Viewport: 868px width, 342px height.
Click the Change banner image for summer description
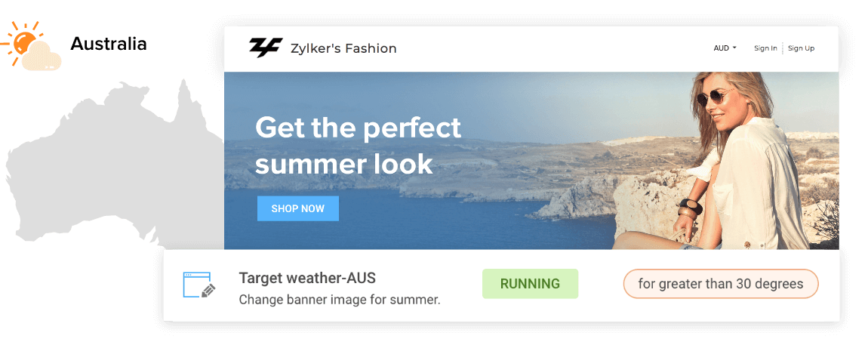[x=340, y=300]
